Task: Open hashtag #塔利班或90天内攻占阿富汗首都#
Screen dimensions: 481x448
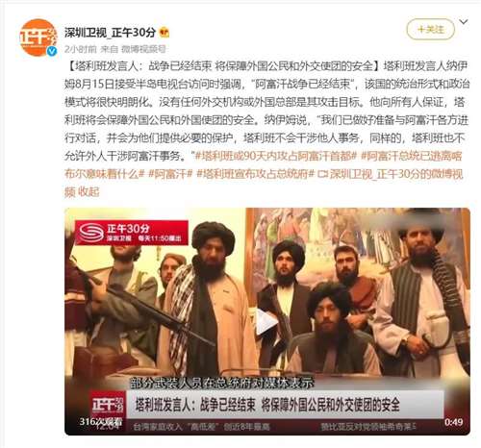Action: click(x=276, y=156)
